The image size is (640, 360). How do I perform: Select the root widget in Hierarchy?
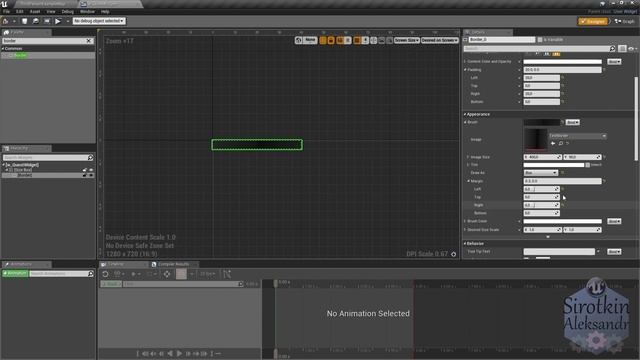[22, 165]
